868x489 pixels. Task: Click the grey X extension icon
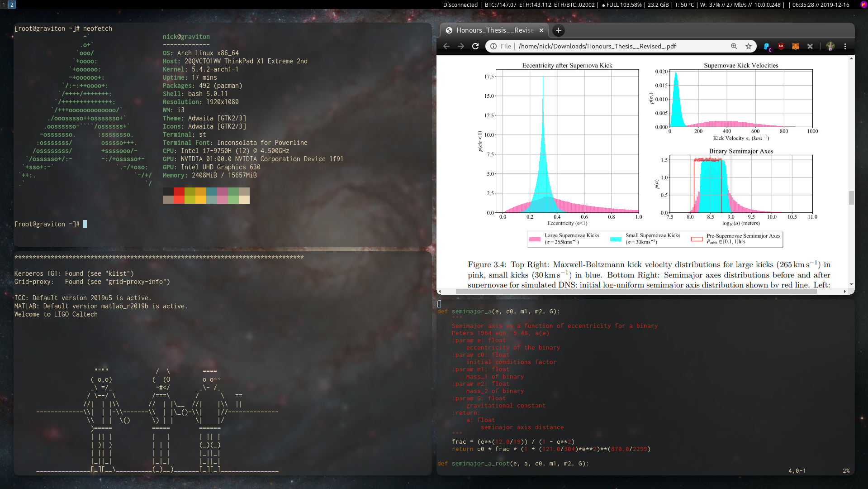coord(810,46)
